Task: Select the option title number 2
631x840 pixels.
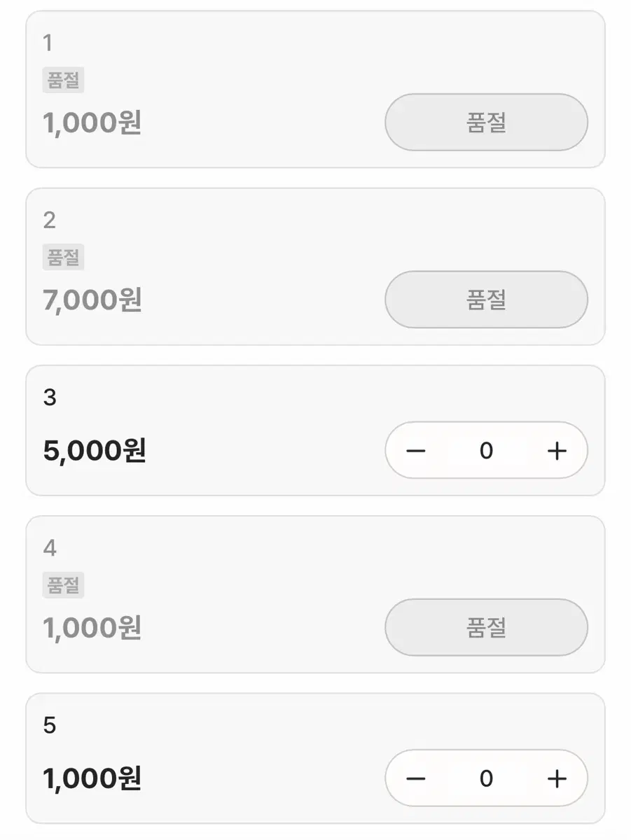Action: tap(49, 220)
